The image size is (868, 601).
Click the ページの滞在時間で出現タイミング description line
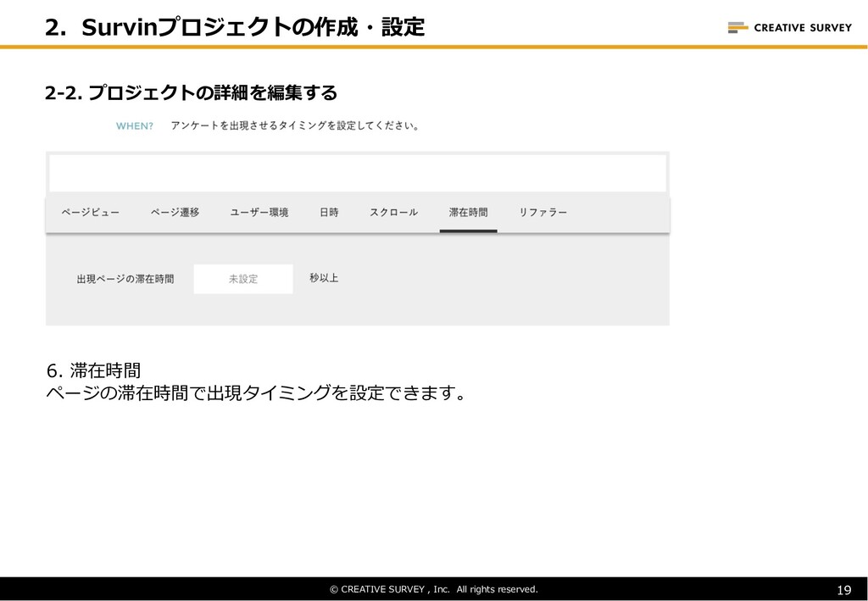click(256, 393)
